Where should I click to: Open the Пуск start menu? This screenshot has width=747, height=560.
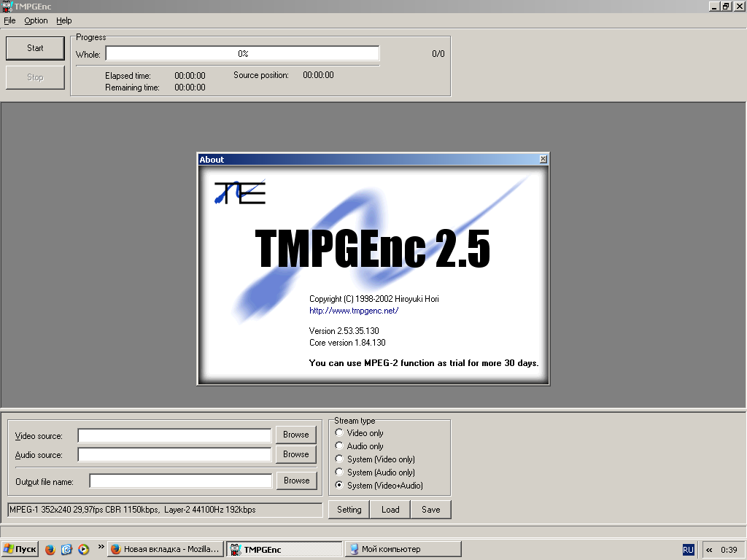20,549
